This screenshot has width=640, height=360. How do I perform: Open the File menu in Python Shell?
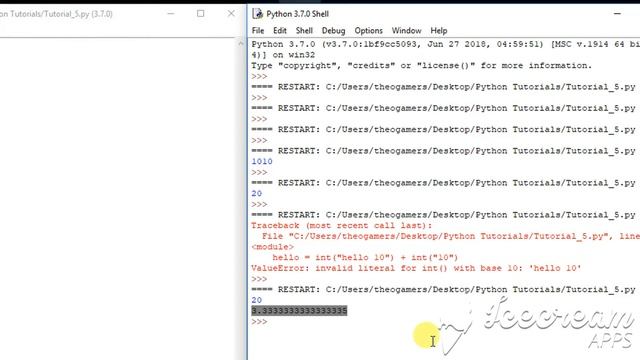(x=258, y=31)
